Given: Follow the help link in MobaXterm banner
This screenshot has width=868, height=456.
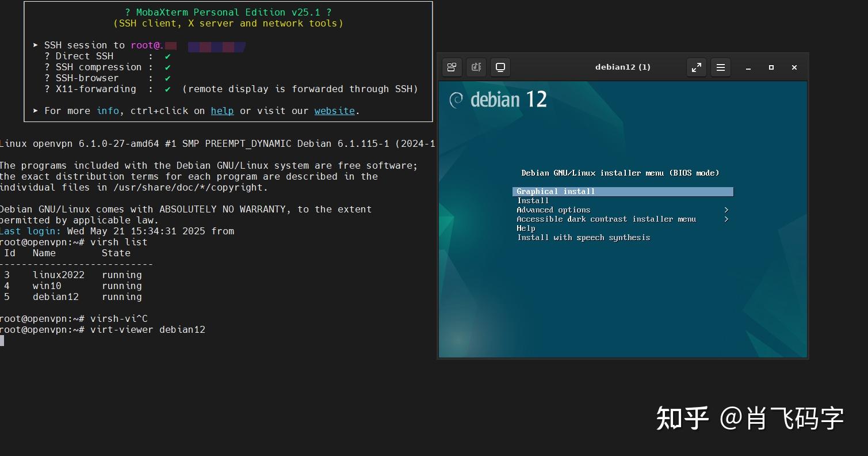Looking at the screenshot, I should pyautogui.click(x=222, y=111).
